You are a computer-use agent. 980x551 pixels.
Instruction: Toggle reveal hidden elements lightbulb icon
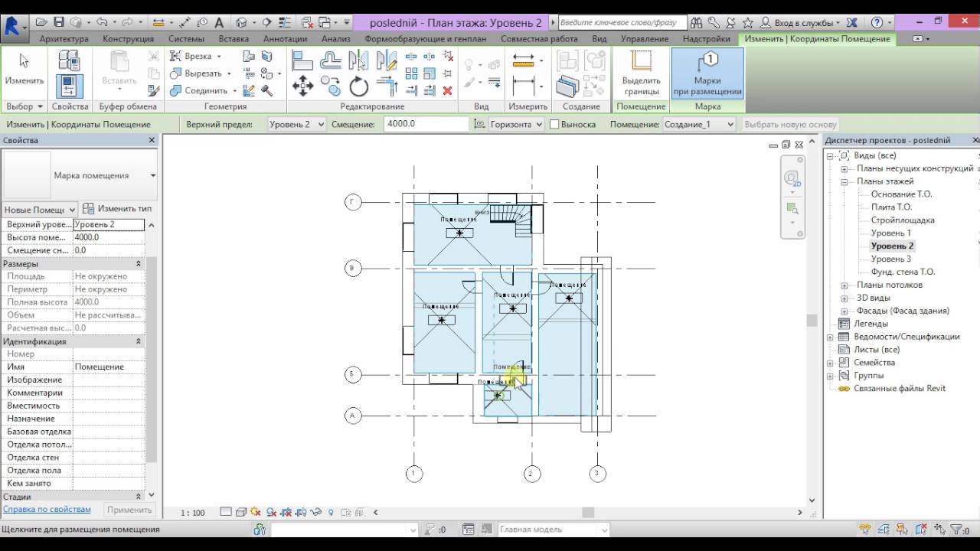331,513
